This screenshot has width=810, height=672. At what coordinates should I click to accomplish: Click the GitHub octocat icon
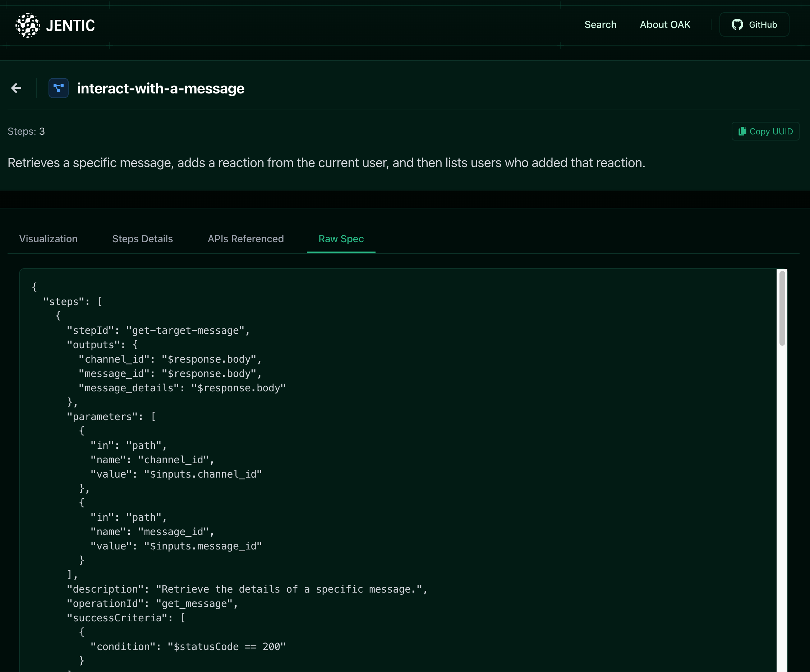[x=737, y=25]
